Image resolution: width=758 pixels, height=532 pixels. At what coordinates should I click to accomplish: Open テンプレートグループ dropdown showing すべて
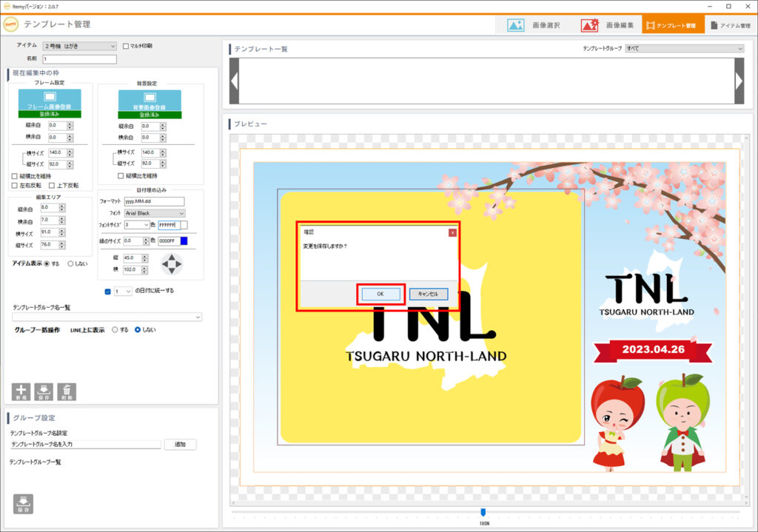pyautogui.click(x=684, y=49)
